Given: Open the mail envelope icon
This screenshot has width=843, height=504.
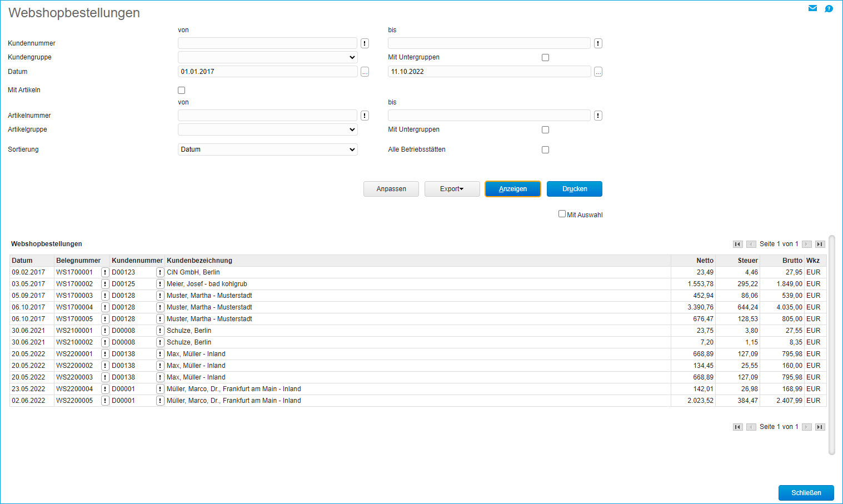Looking at the screenshot, I should click(812, 8).
